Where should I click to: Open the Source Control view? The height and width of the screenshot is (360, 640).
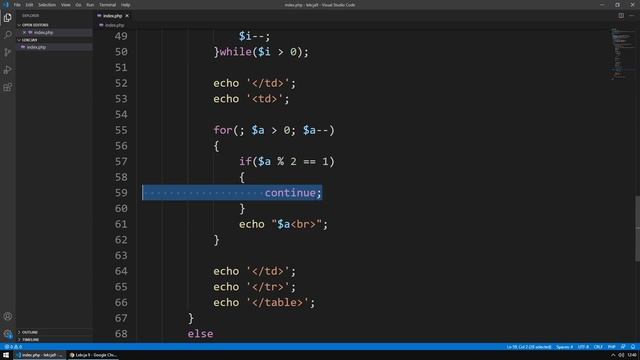7,52
